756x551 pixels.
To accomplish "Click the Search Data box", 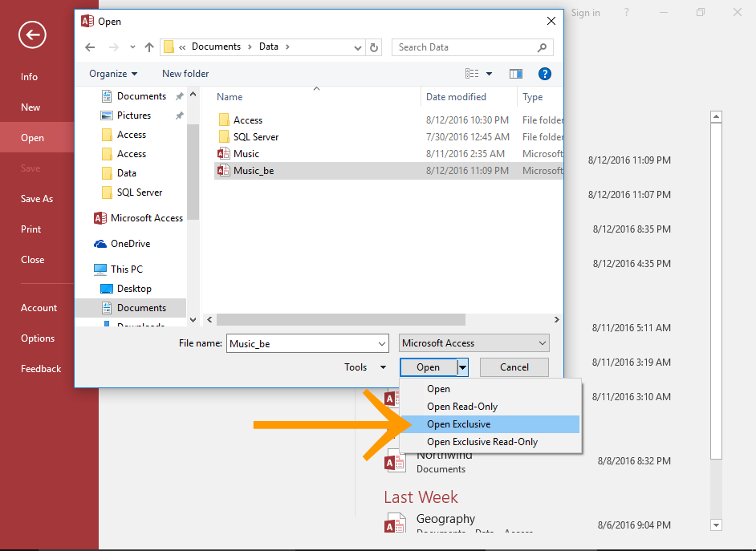I will click(x=465, y=47).
